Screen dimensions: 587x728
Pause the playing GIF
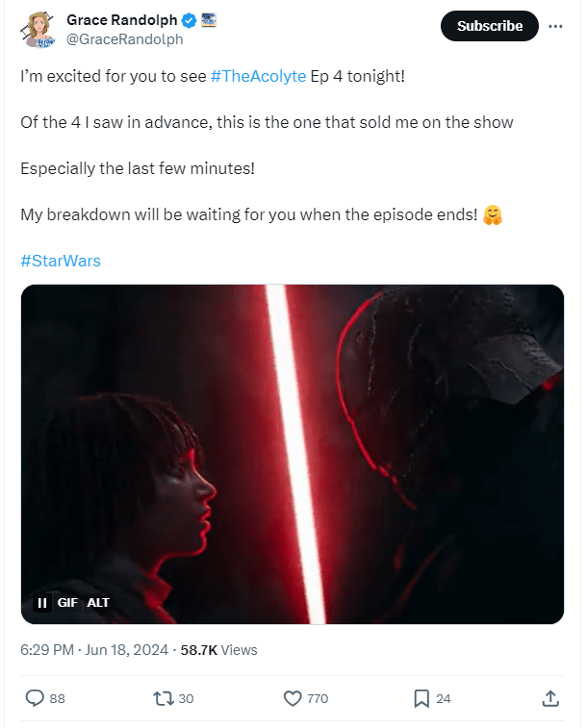[42, 603]
